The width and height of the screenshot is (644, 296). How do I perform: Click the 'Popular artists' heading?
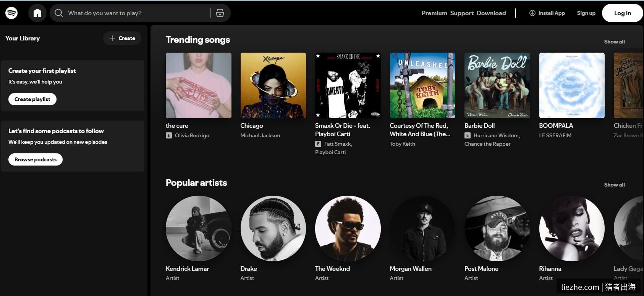196,183
